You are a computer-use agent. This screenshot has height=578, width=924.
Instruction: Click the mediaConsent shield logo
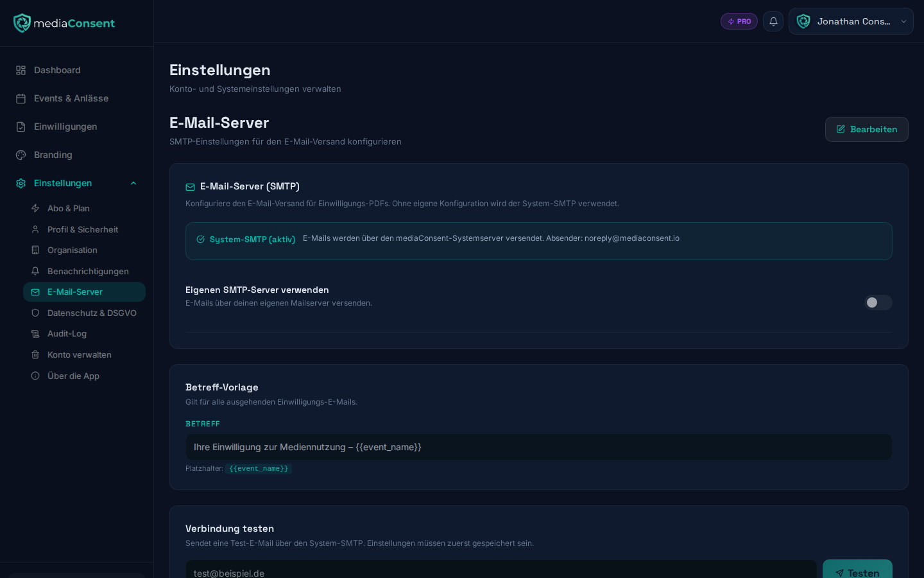click(22, 23)
